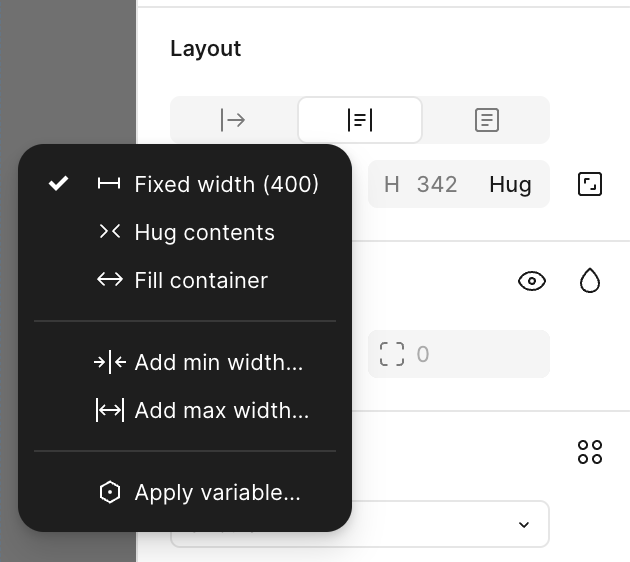630x562 pixels.
Task: Open blend mode droplet icon
Action: tap(590, 281)
